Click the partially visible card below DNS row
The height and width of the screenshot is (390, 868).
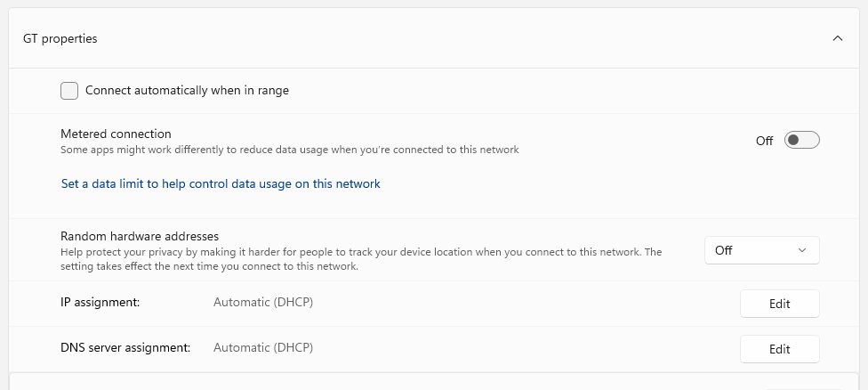pyautogui.click(x=434, y=382)
